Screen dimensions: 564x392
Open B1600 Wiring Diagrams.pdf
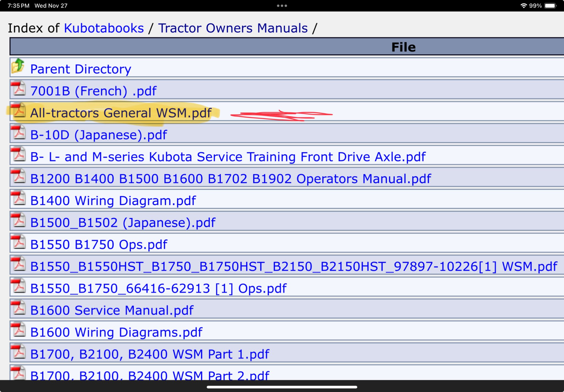point(116,332)
